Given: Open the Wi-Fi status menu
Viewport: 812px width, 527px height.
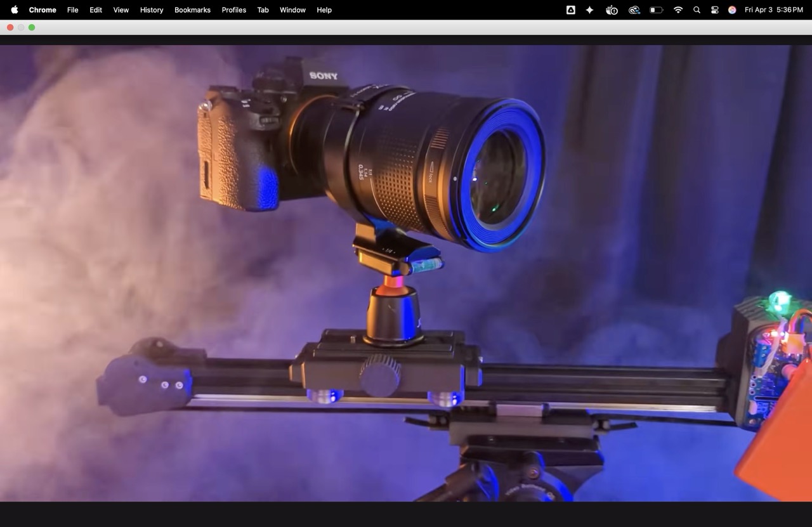Looking at the screenshot, I should (678, 10).
